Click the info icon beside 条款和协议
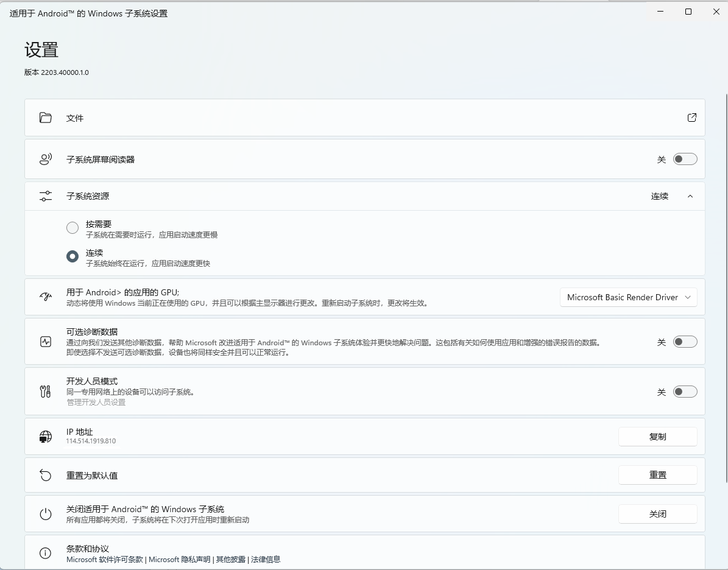Screen dimensions: 728x570 [46, 554]
